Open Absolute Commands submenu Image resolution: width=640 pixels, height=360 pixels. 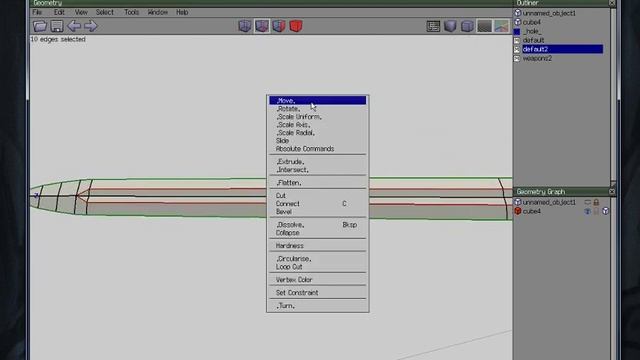318,149
